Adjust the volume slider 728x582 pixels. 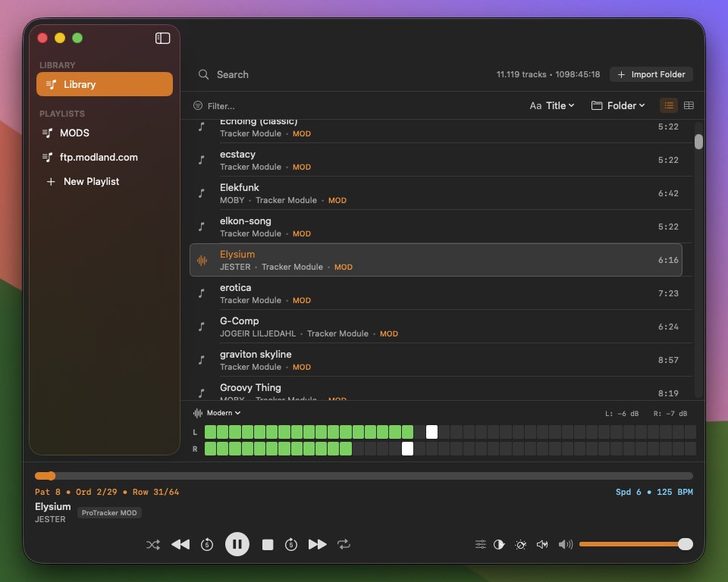coord(636,544)
